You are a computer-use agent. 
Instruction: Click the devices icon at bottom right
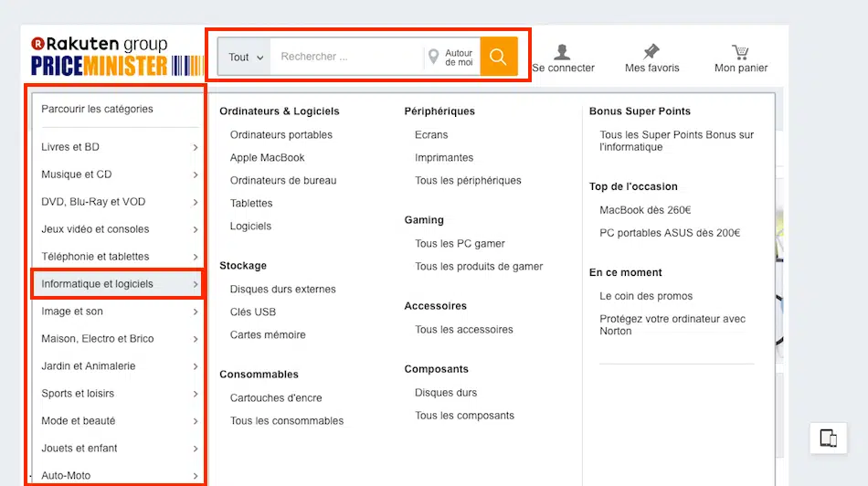click(x=829, y=438)
